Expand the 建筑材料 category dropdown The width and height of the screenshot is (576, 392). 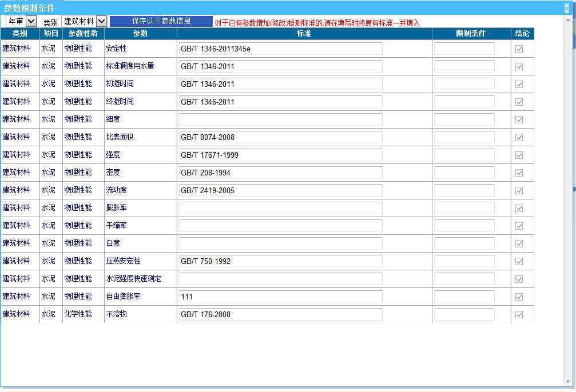[x=85, y=21]
